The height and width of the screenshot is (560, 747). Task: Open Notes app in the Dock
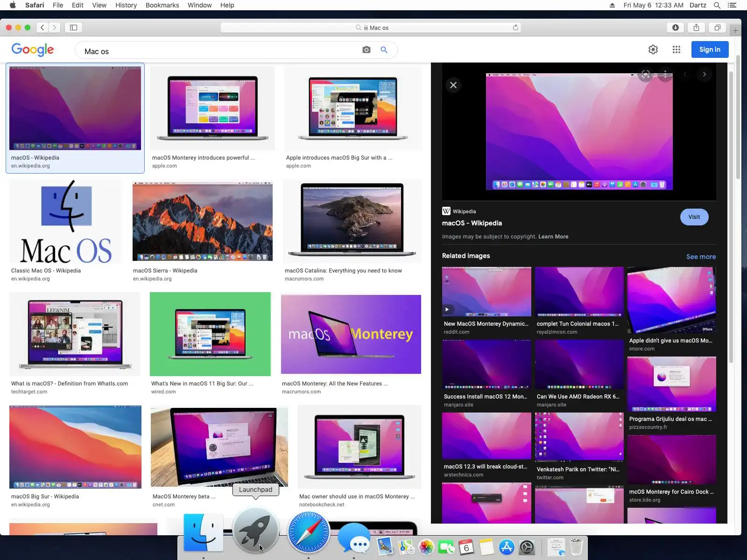[x=486, y=547]
